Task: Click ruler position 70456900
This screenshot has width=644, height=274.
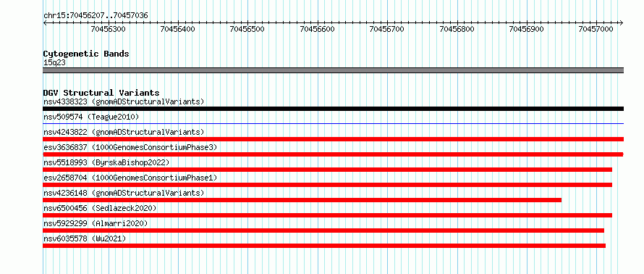Action: pos(526,29)
